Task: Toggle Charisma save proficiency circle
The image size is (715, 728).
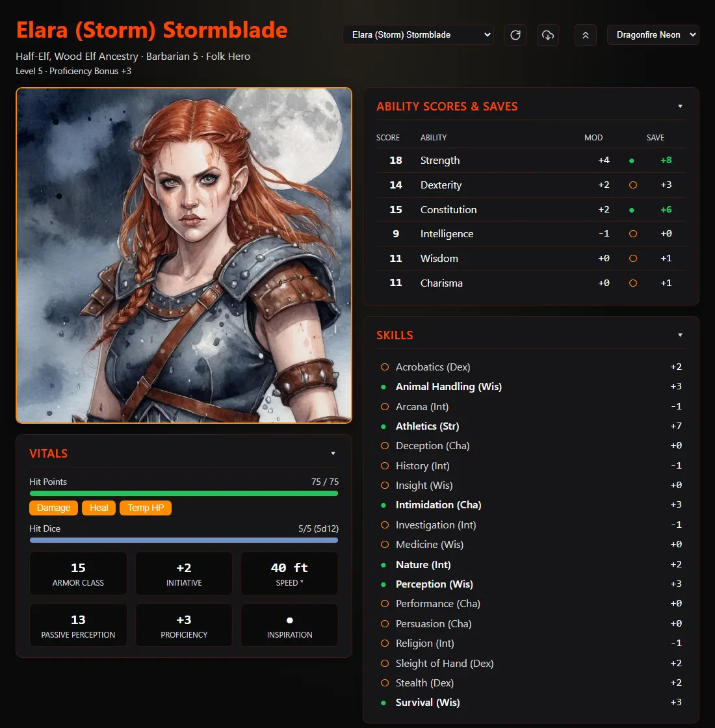Action: 633,283
